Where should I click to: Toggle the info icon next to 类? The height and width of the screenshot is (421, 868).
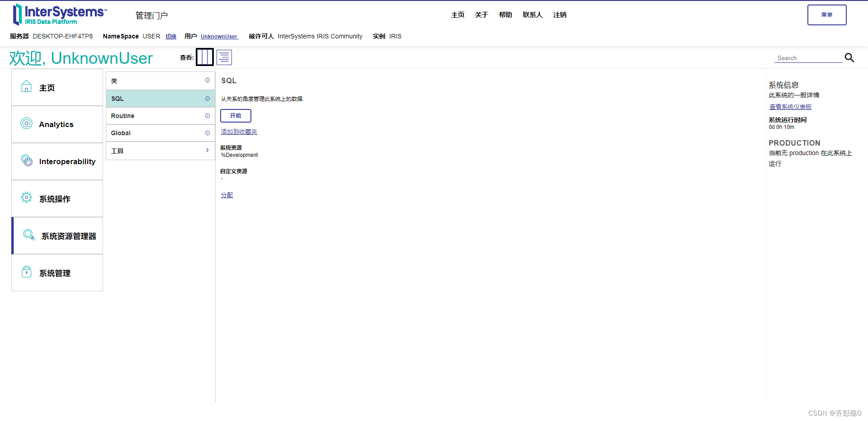pyautogui.click(x=208, y=80)
